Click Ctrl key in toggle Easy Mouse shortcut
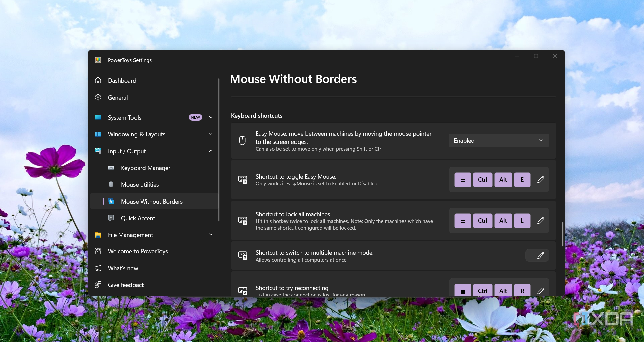 pos(482,180)
